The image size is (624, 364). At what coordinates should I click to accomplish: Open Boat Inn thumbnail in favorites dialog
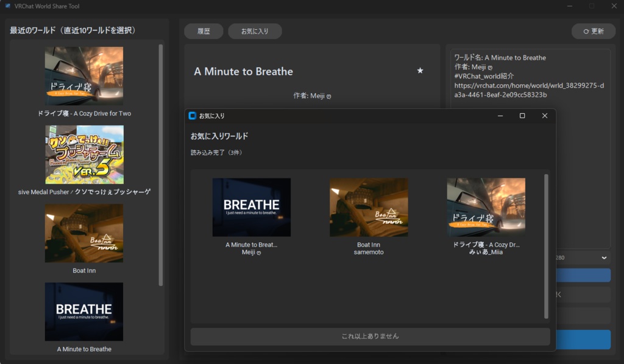pyautogui.click(x=369, y=208)
